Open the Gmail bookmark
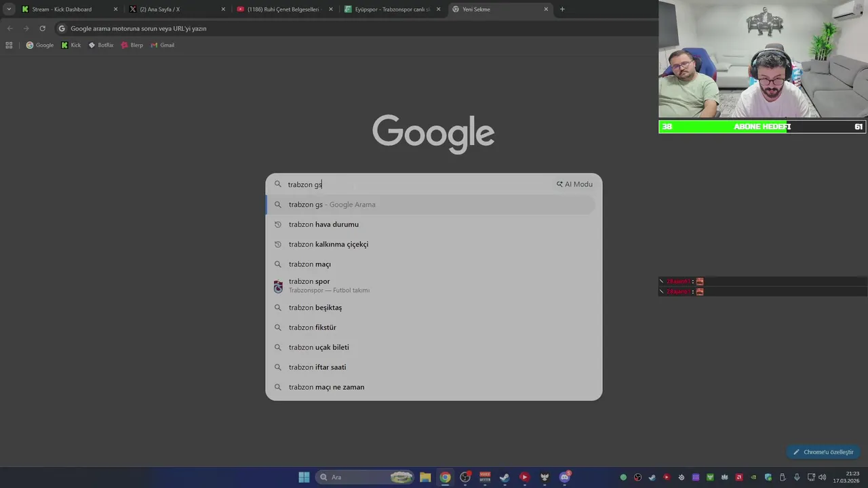Viewport: 868px width, 488px height. (x=163, y=45)
